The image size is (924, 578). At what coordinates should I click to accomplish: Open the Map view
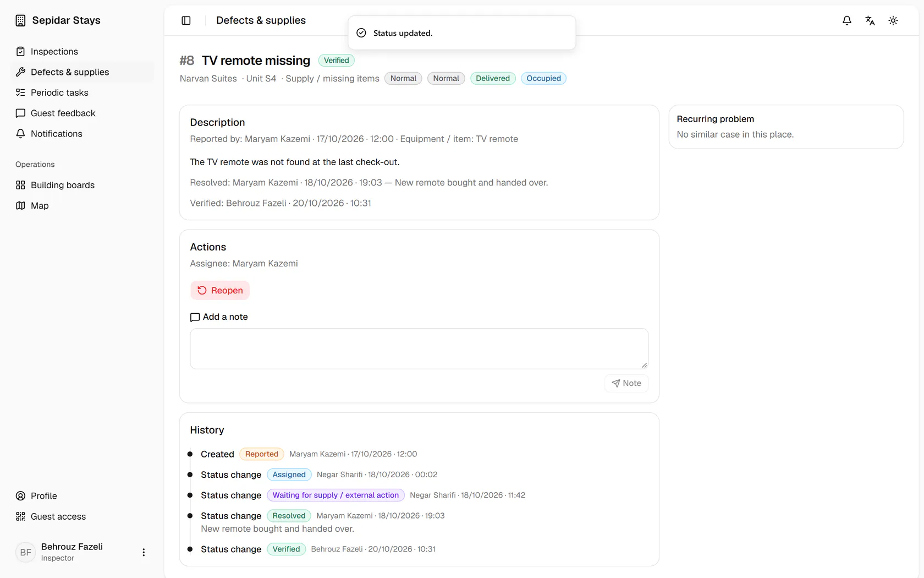coord(82,205)
